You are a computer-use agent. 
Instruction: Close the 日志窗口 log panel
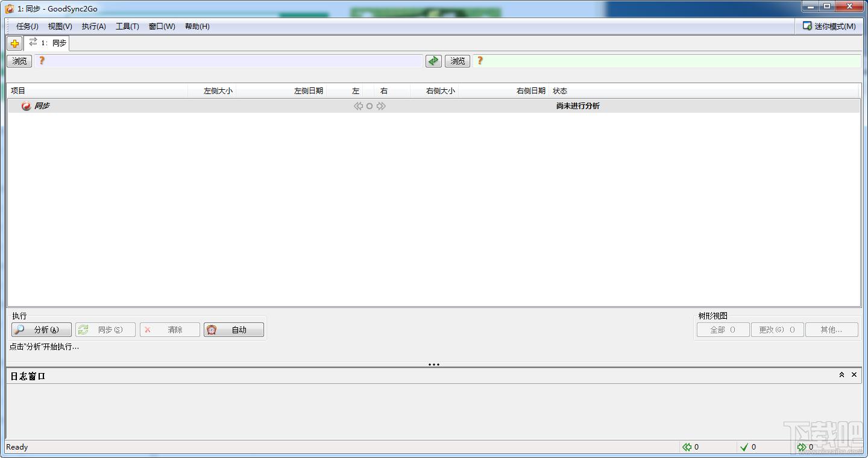pyautogui.click(x=854, y=375)
